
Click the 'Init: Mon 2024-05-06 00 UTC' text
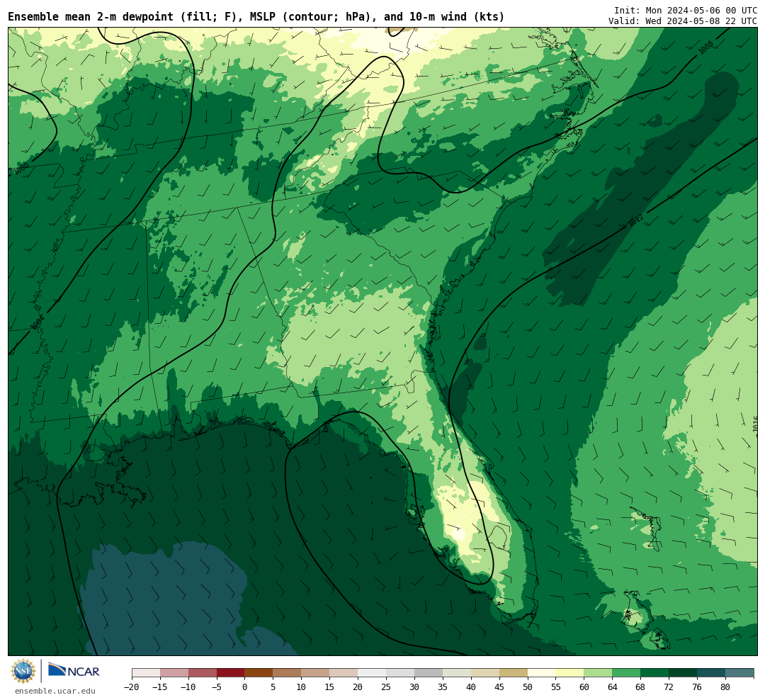pos(686,11)
